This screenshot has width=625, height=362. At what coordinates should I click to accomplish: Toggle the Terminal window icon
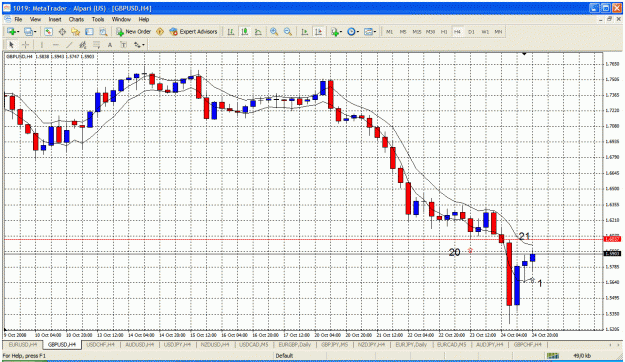point(89,31)
